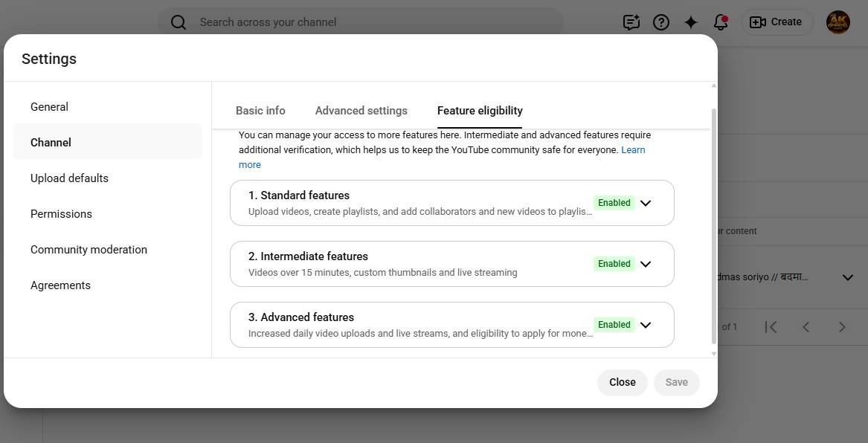
Task: Open the notifications bell
Action: pos(721,22)
